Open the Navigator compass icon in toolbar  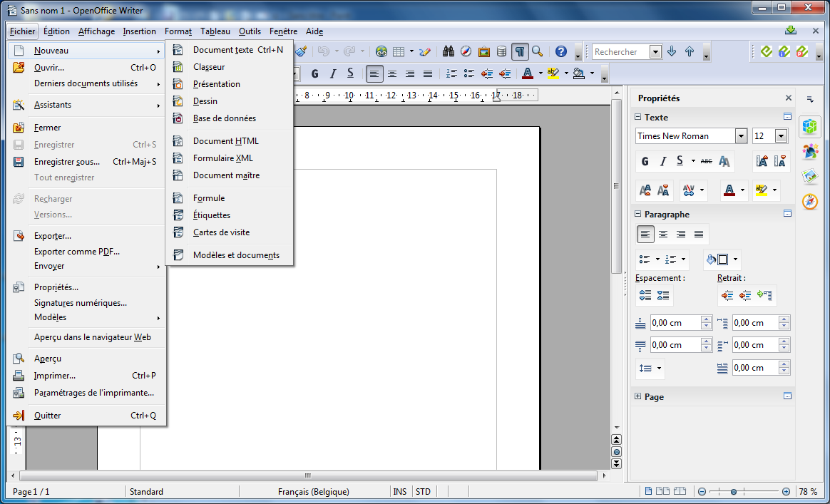click(x=466, y=51)
